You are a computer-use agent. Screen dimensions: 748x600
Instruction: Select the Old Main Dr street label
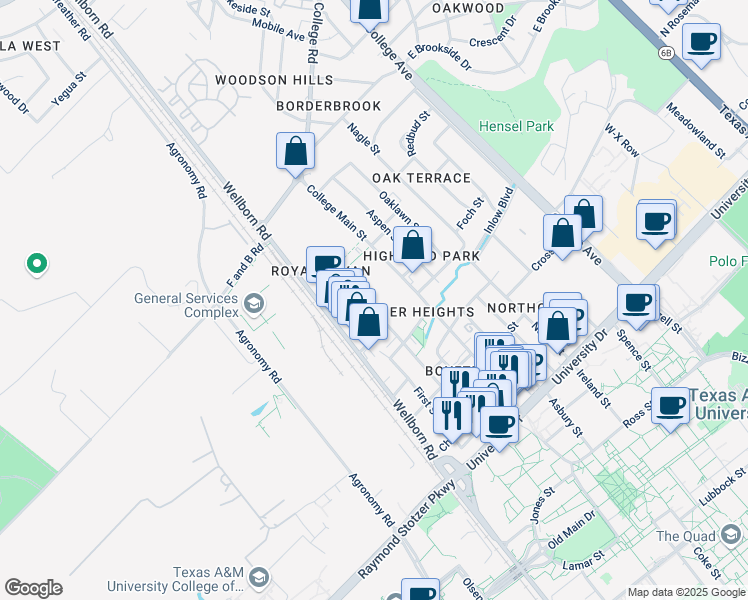[571, 530]
